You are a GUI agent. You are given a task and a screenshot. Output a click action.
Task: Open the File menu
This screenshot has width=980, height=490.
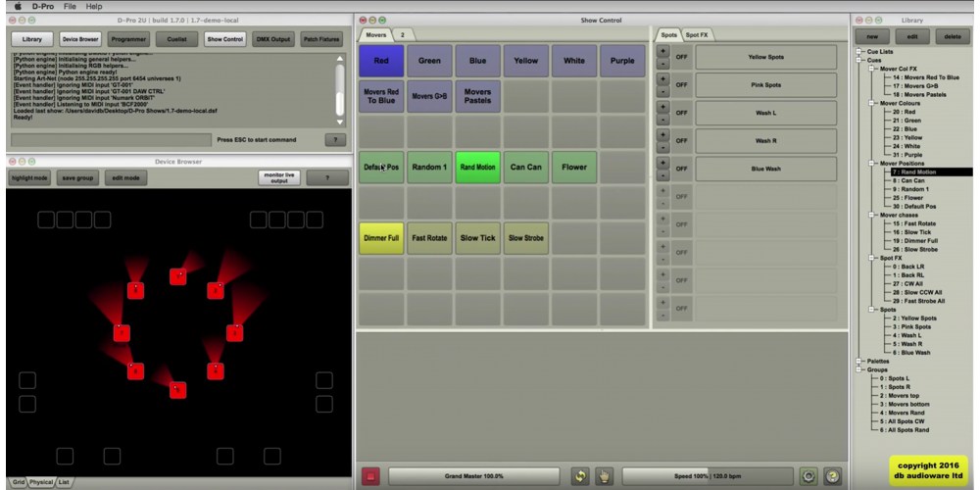click(70, 6)
